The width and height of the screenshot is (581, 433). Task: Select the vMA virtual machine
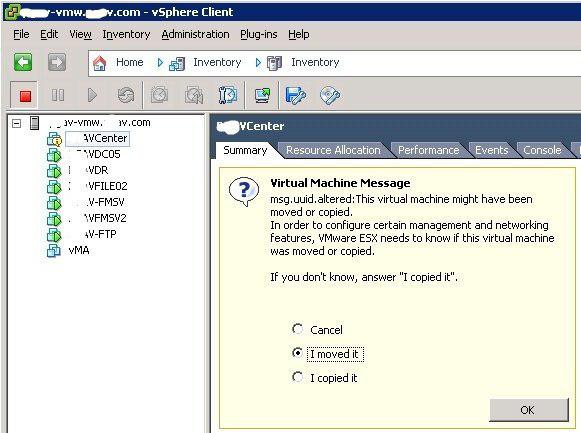pos(79,250)
